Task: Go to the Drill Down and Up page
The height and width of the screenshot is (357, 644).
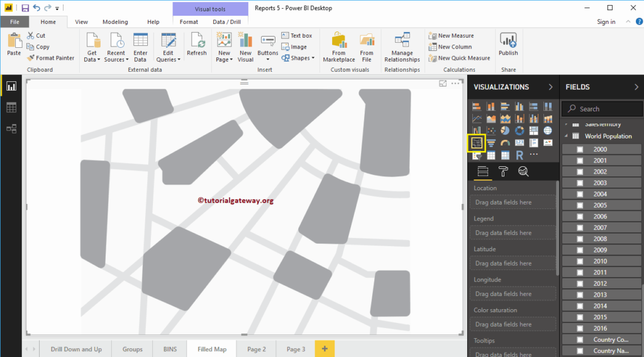Action: [76, 349]
